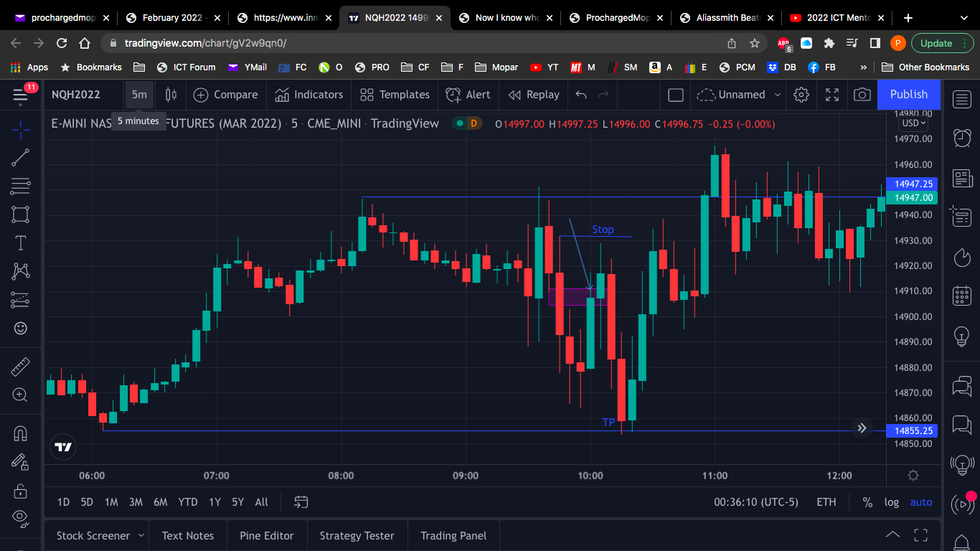
Task: Open the prediction and measurement tools
Action: tap(20, 299)
